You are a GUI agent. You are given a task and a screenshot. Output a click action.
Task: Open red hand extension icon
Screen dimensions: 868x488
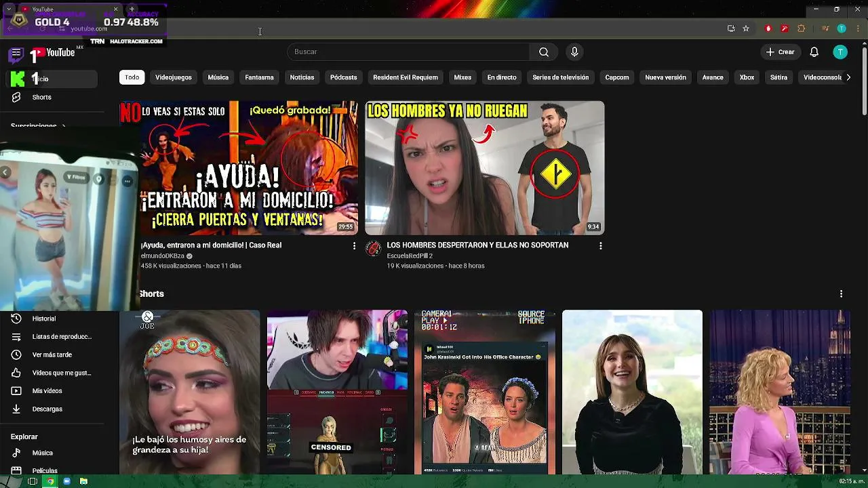pos(768,28)
